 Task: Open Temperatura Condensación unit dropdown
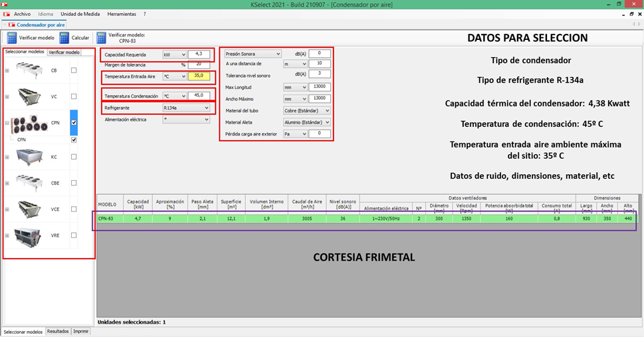tap(175, 96)
